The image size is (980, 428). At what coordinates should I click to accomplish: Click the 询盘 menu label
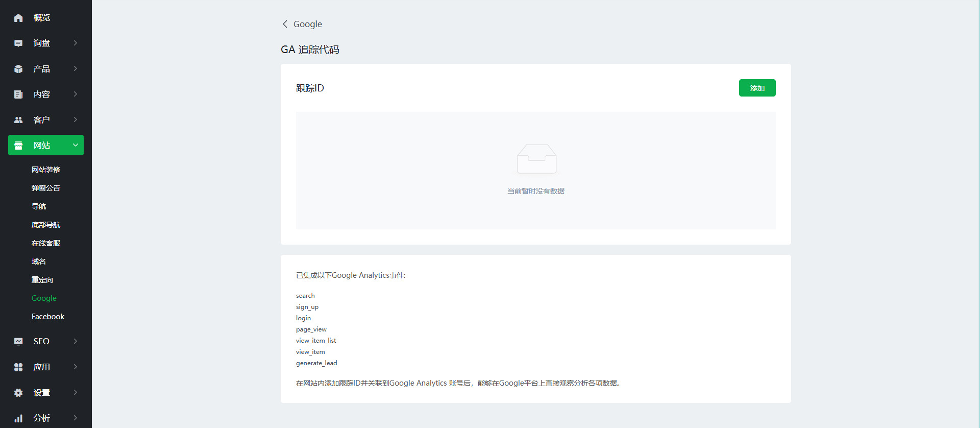click(42, 43)
